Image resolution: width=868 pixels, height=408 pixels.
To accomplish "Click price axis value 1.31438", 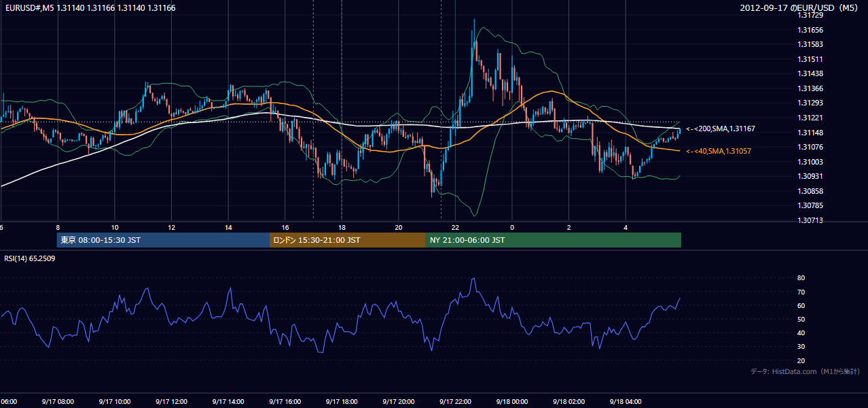I will pos(810,73).
